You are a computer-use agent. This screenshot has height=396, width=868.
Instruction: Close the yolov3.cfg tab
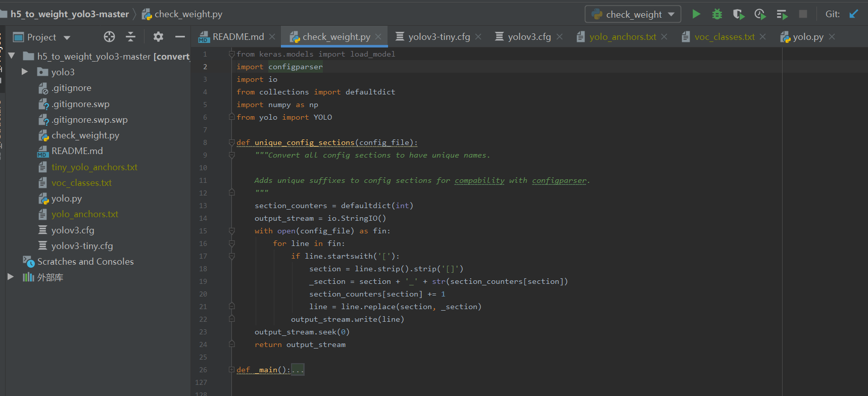click(559, 37)
